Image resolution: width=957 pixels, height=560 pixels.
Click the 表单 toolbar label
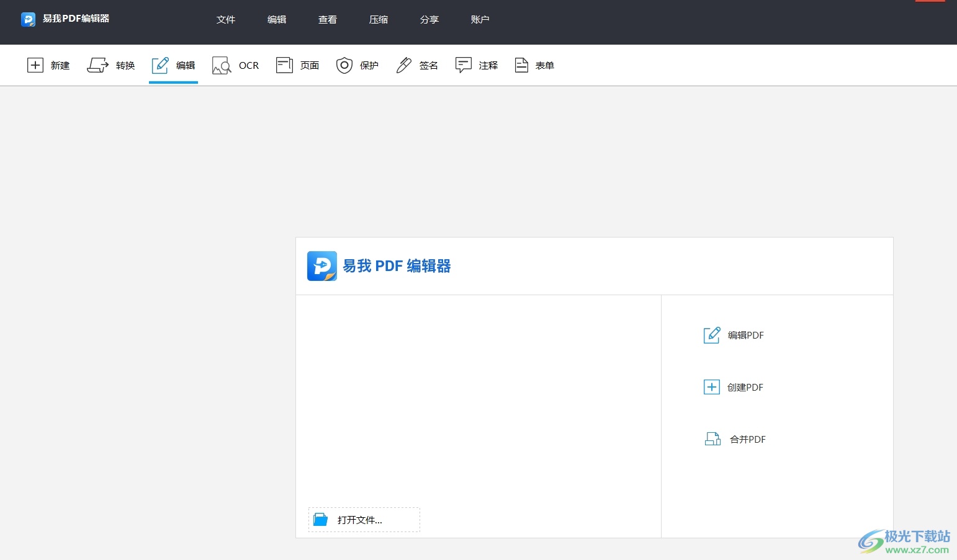click(545, 65)
